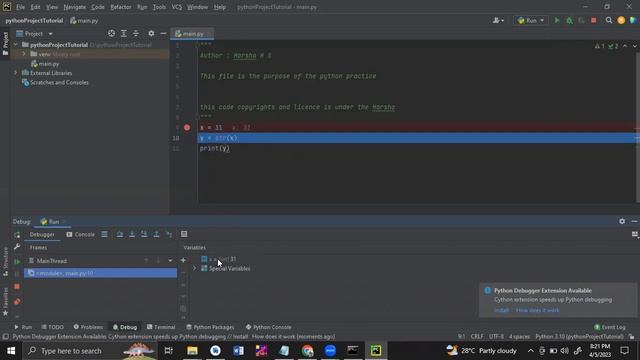Image resolution: width=640 pixels, height=360 pixels.
Task: Expand the venv folder
Action: (24, 54)
